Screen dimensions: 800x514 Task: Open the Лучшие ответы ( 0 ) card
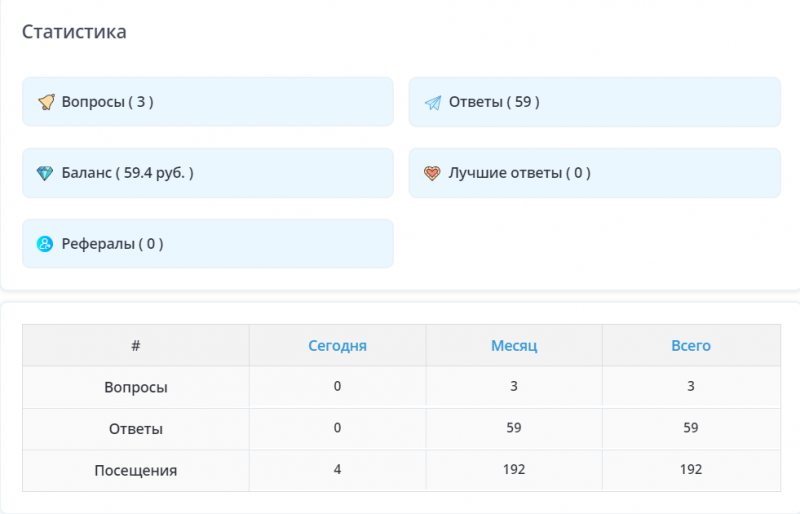[595, 173]
